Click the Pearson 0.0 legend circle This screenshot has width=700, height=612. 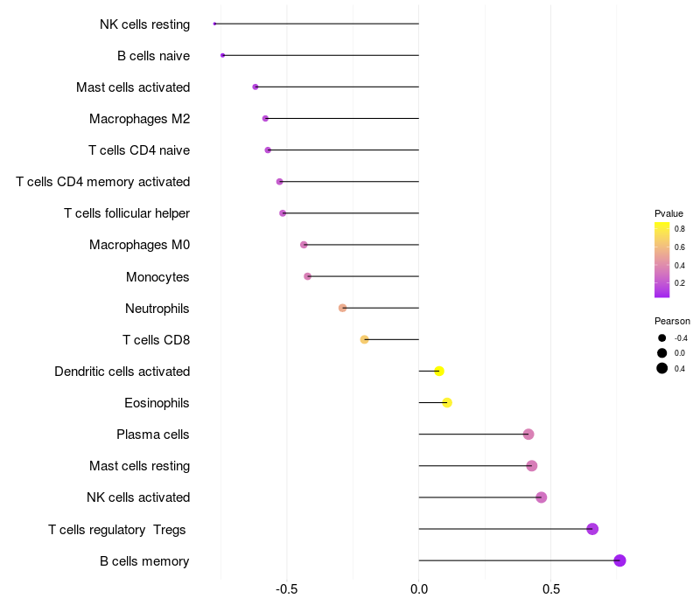tap(662, 353)
